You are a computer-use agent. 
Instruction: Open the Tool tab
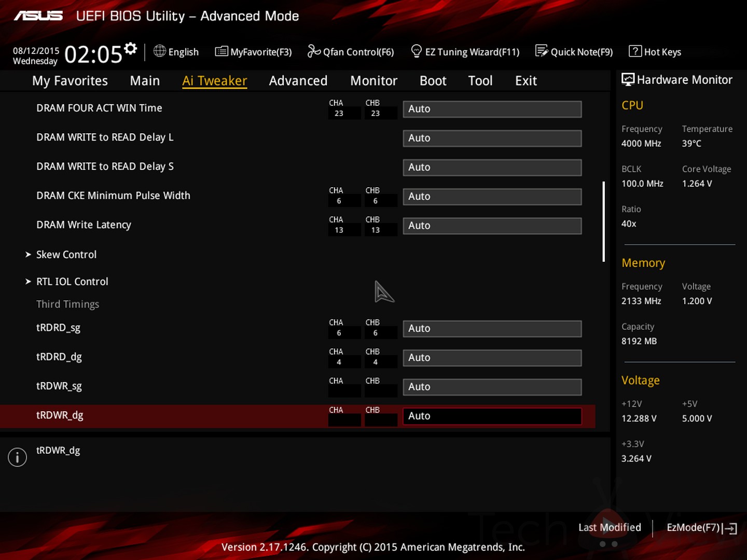[x=480, y=81]
